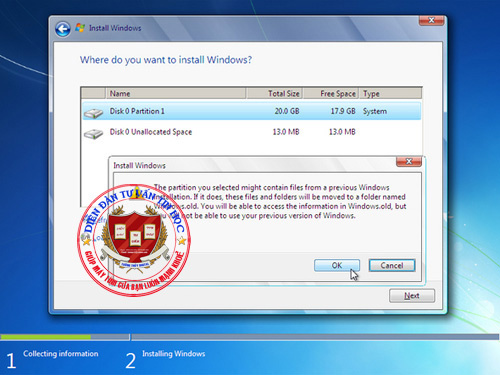Click the 13.0 MB free space of unallocated space
This screenshot has width=500, height=375.
(342, 132)
